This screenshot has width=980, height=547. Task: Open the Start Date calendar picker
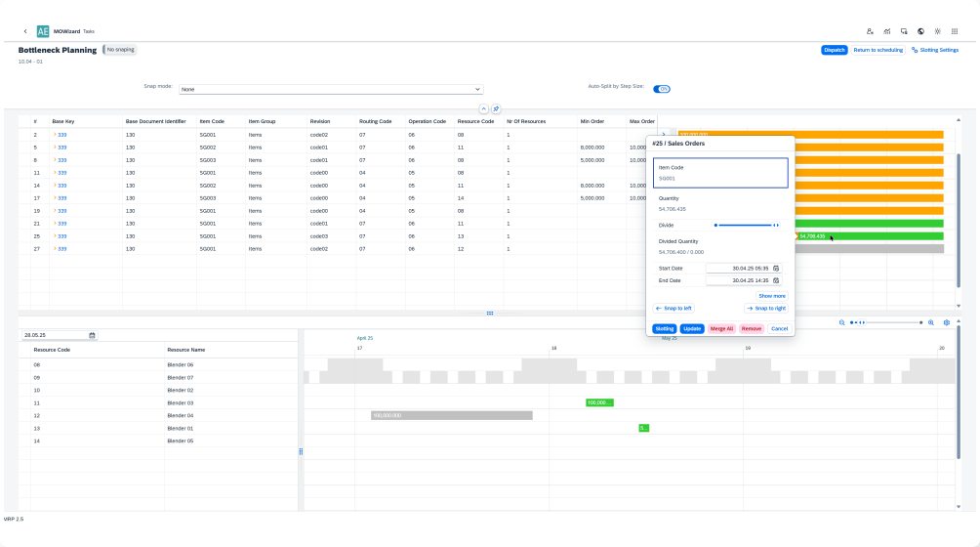click(776, 268)
